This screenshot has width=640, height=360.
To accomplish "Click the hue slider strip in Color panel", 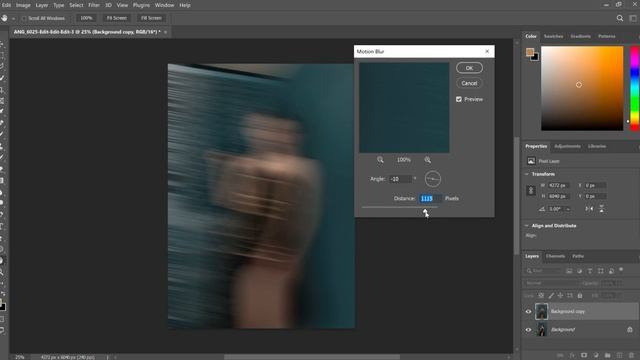I will pyautogui.click(x=635, y=88).
